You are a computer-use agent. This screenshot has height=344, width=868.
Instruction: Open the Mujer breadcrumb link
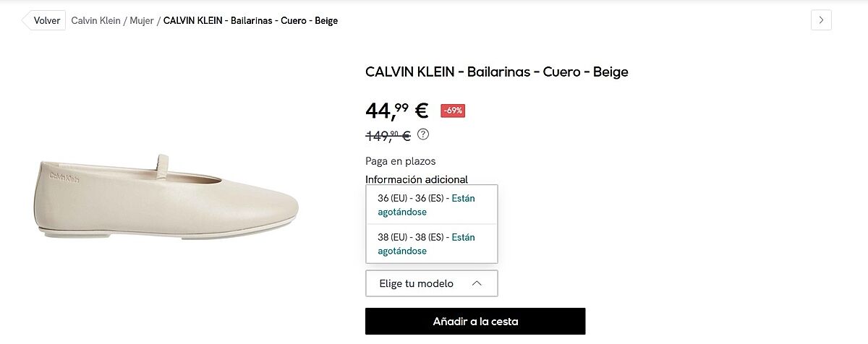point(142,20)
